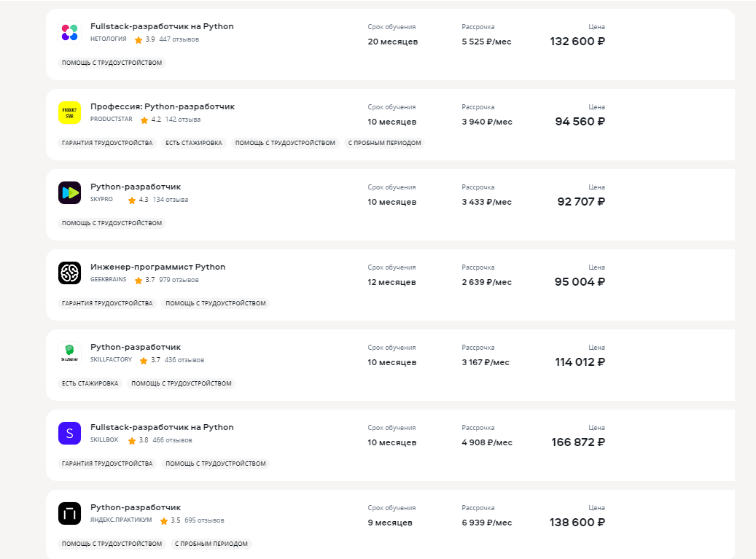The width and height of the screenshot is (756, 559).
Task: Click the Есть стажировка tag under ProductStar
Action: coord(193,143)
